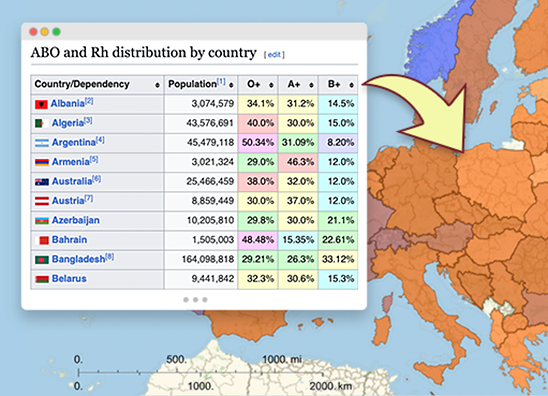Click the Azerbaijan flag icon
548x396 pixels.
(x=42, y=221)
